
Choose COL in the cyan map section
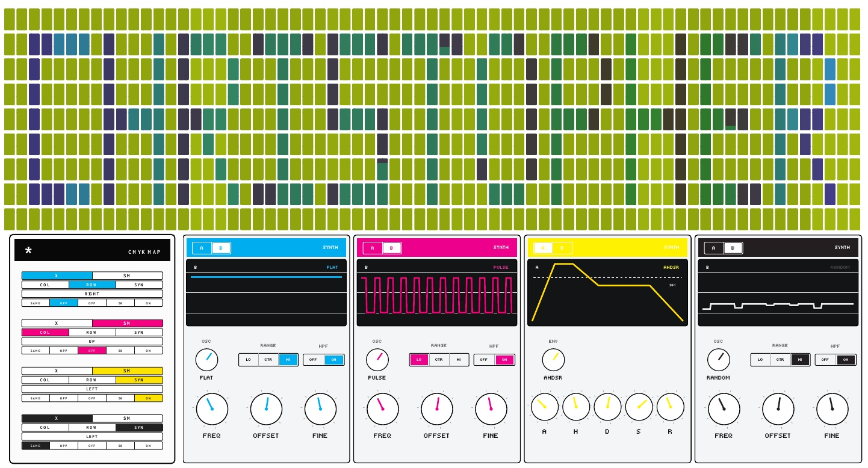pyautogui.click(x=45, y=285)
